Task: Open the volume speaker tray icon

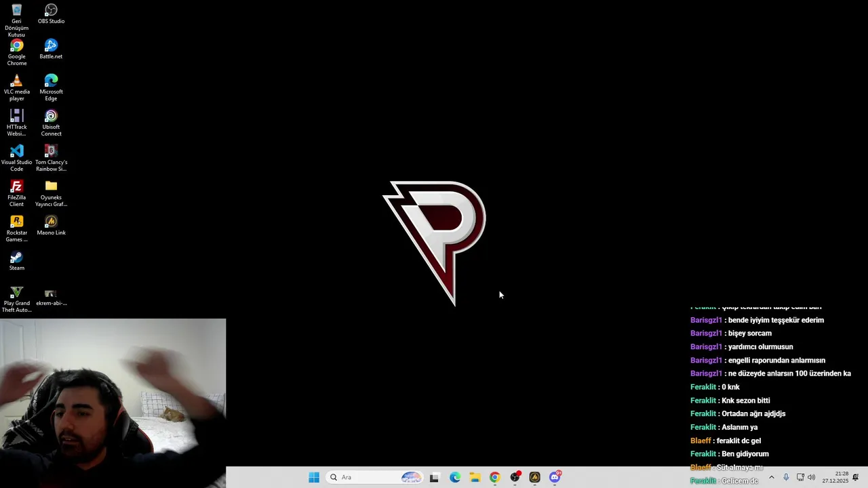Action: pos(812,477)
